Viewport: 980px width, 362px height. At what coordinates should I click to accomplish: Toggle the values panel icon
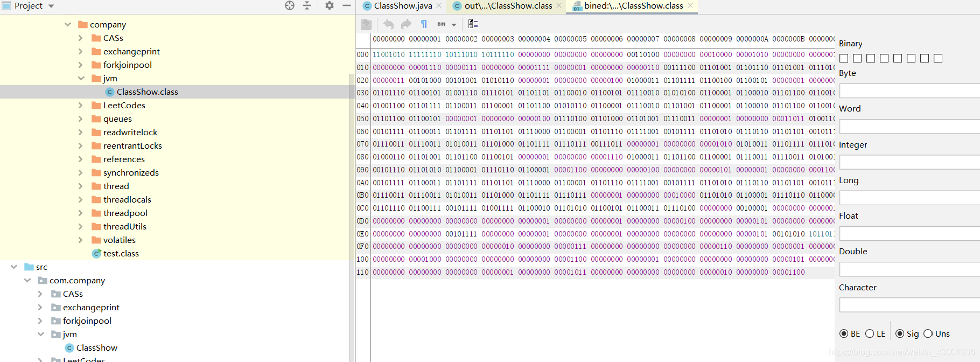coord(473,24)
